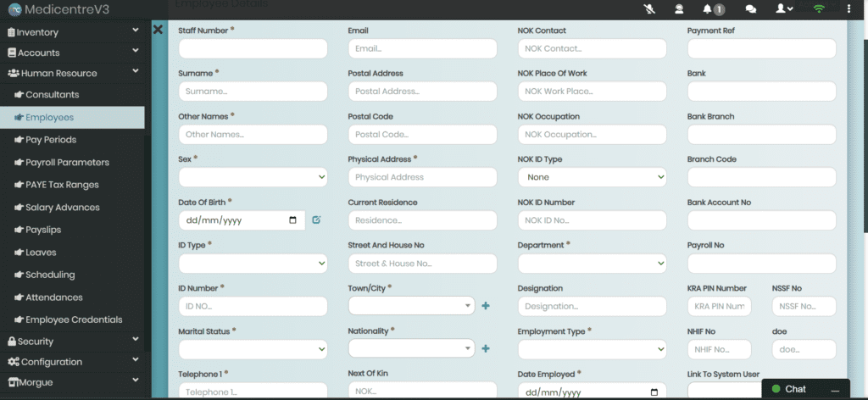Focus the Other Names field
This screenshot has height=400, width=868.
[x=253, y=135]
